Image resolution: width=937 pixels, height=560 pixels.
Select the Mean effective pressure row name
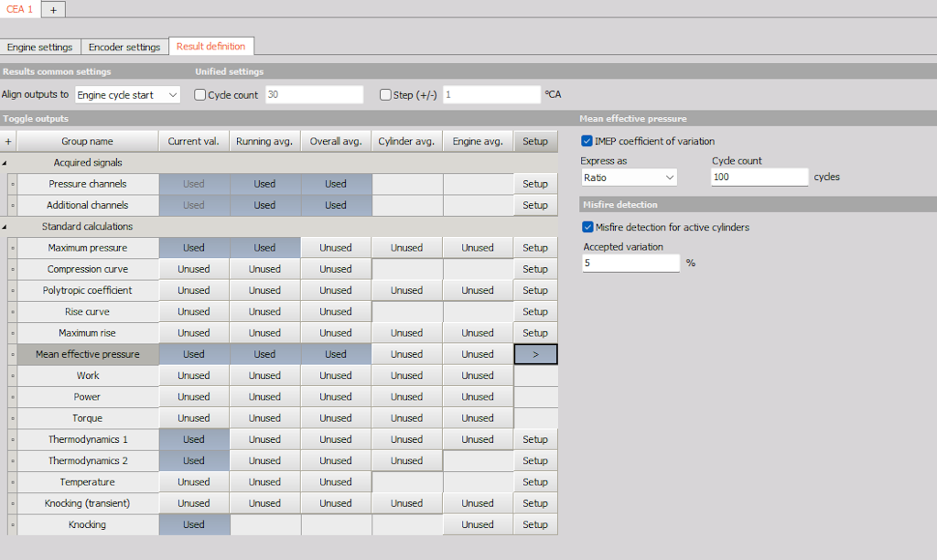(88, 354)
